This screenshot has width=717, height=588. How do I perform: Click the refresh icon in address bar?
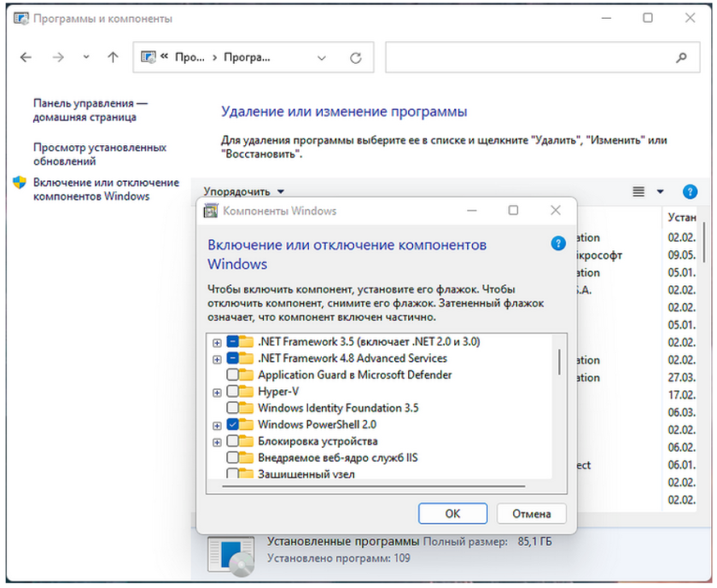pos(356,58)
